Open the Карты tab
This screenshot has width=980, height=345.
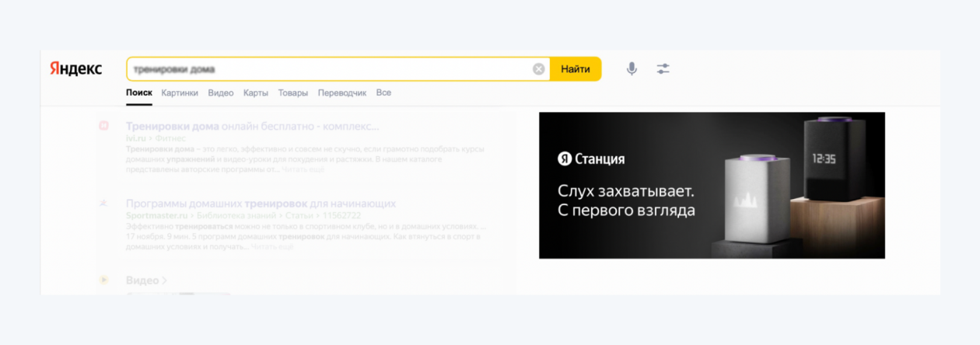click(x=256, y=92)
